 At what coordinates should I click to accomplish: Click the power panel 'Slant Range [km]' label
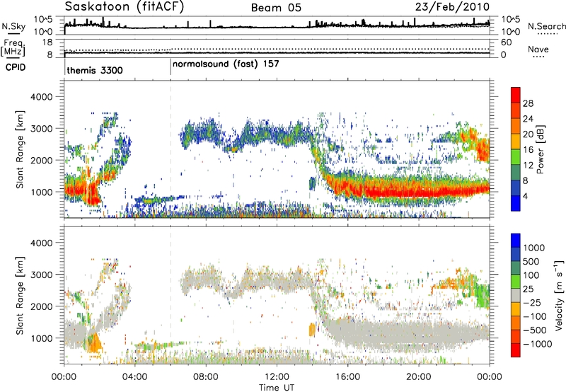[x=20, y=149]
